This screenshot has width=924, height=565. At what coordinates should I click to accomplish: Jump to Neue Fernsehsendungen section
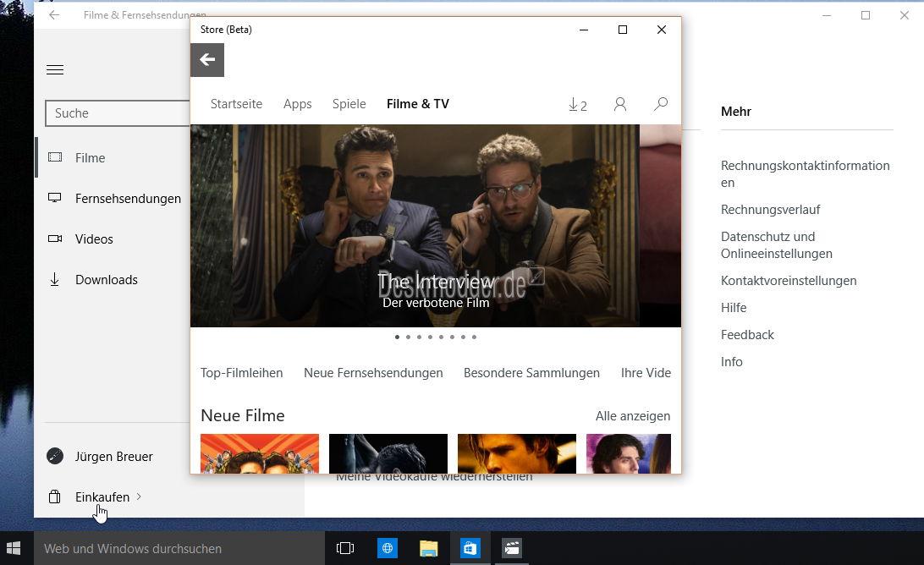[x=373, y=373]
